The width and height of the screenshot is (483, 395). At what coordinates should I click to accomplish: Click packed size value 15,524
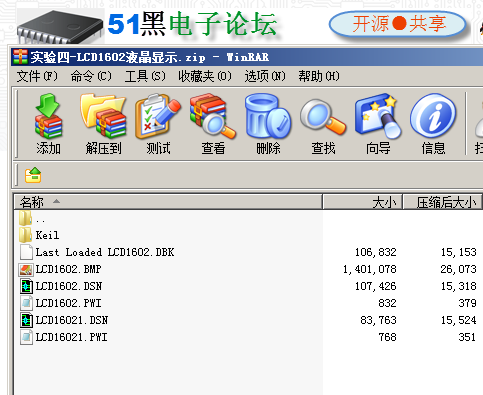tap(458, 320)
